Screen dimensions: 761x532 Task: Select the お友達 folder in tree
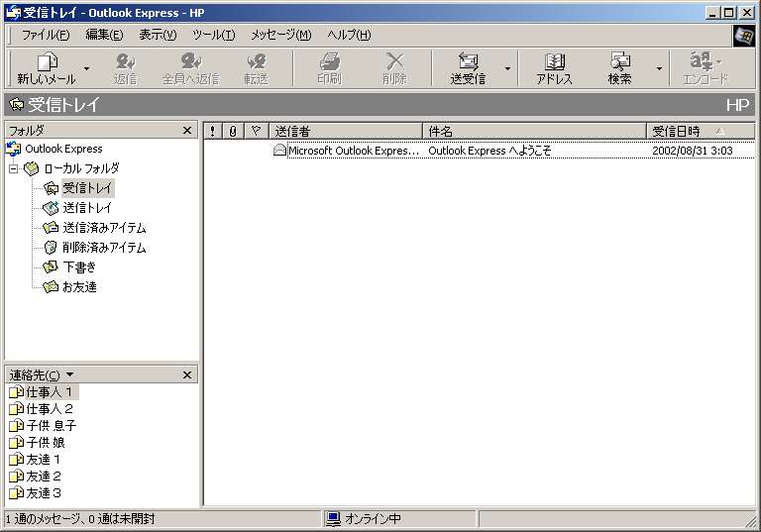pyautogui.click(x=78, y=287)
